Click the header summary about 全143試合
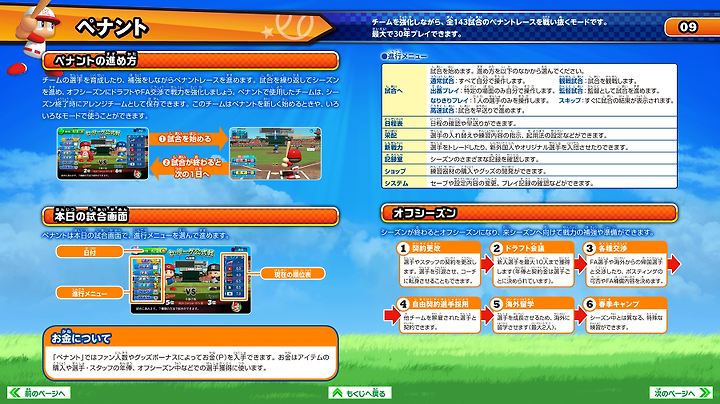Image resolution: width=720 pixels, height=404 pixels. [x=489, y=28]
